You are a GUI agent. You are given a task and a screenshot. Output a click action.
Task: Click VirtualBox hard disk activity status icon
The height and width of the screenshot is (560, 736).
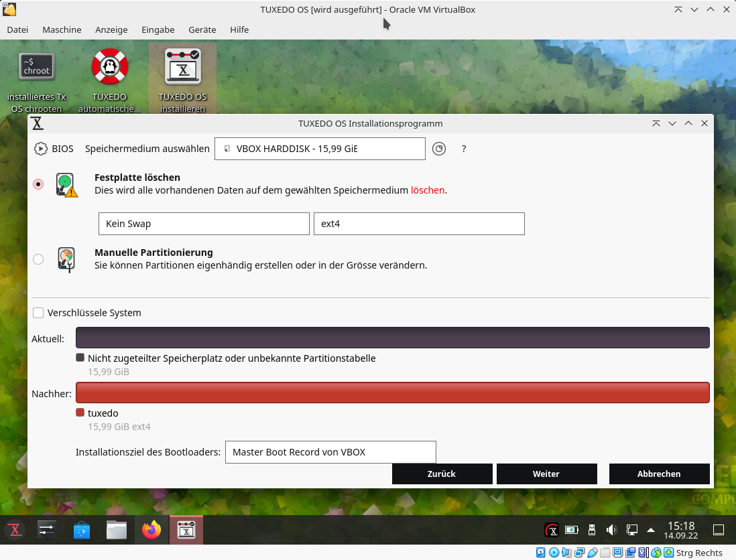pyautogui.click(x=541, y=553)
